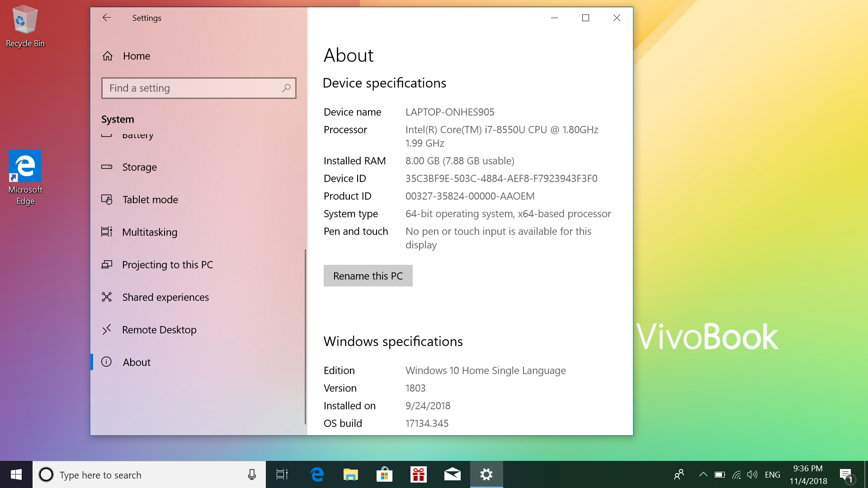Click the Home house icon

108,56
